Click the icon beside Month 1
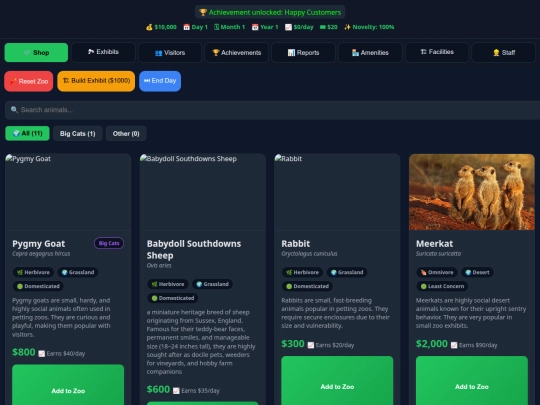This screenshot has height=405, width=540. pos(216,27)
